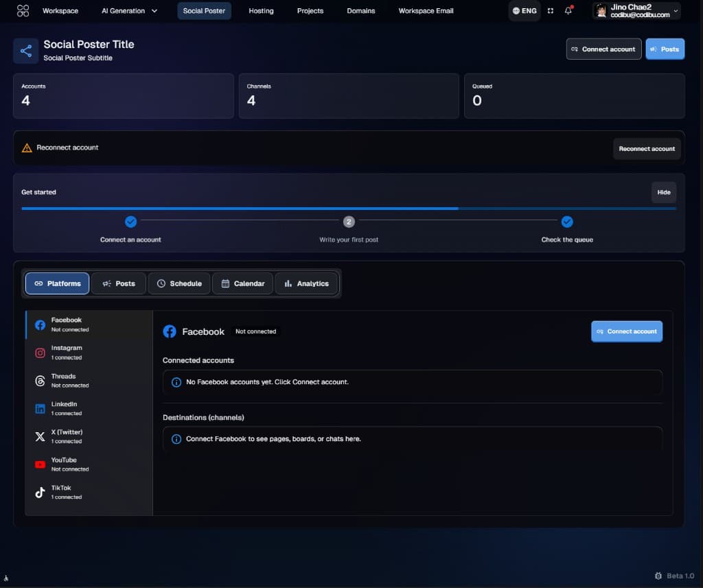Click the workspace logo icon
The height and width of the screenshot is (588, 703).
23,11
